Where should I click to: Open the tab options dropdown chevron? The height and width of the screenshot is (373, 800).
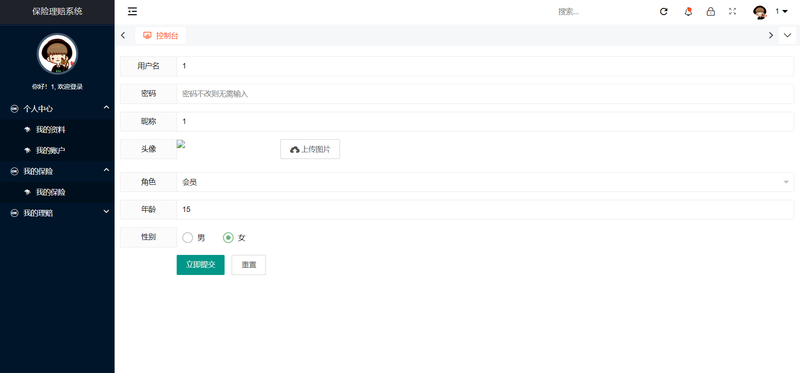tap(787, 35)
